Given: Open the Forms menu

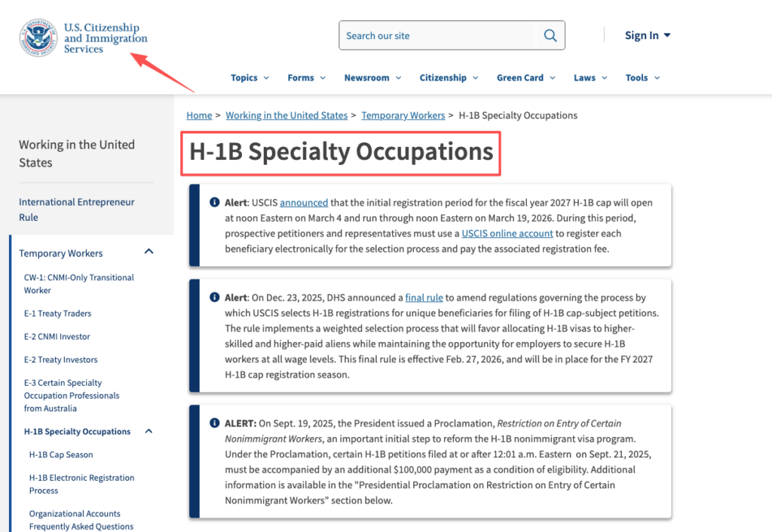Looking at the screenshot, I should point(301,78).
